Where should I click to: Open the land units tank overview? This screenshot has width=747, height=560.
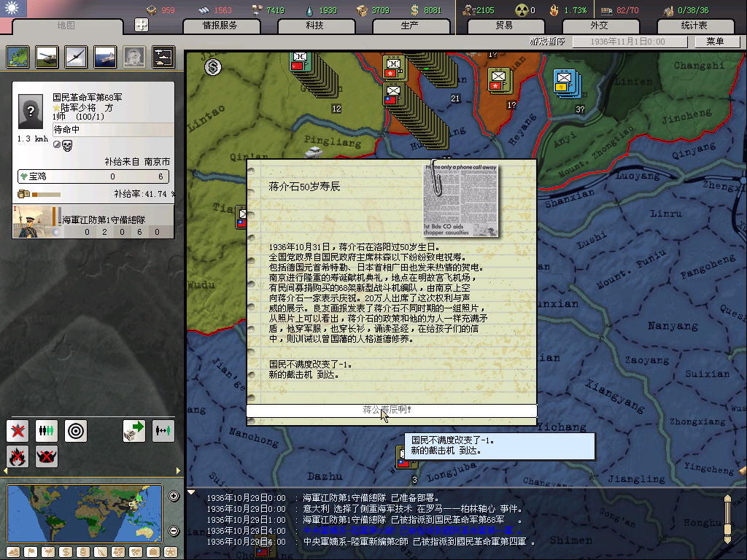click(x=47, y=57)
